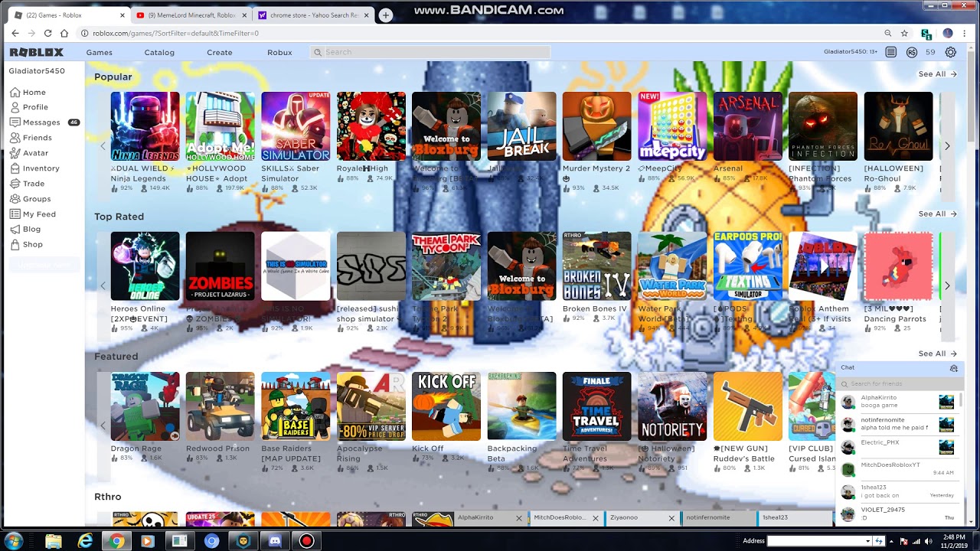Open the Jailbreak game thumbnail
This screenshot has height=551, width=980.
click(521, 126)
